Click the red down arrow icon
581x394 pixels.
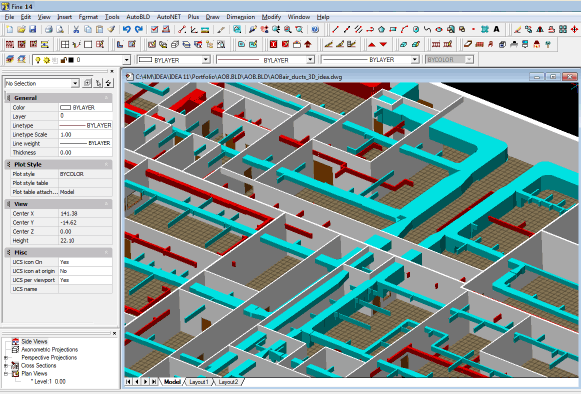[x=384, y=44]
